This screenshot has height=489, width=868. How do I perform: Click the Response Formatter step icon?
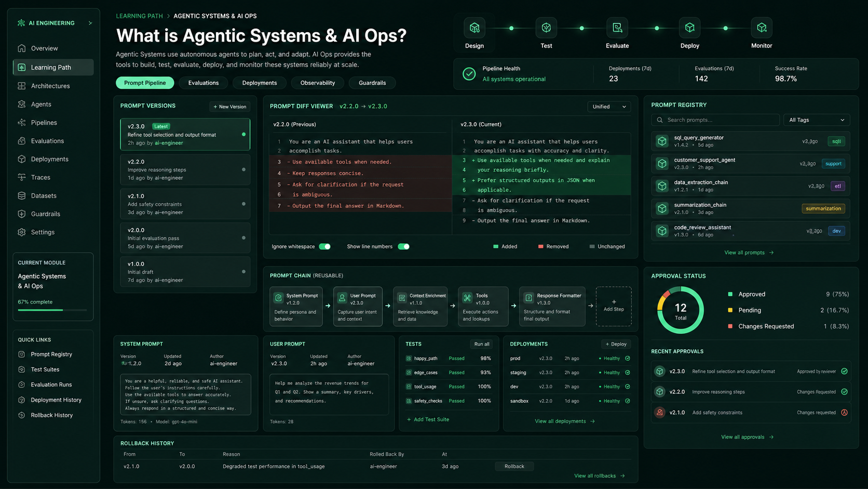point(528,298)
